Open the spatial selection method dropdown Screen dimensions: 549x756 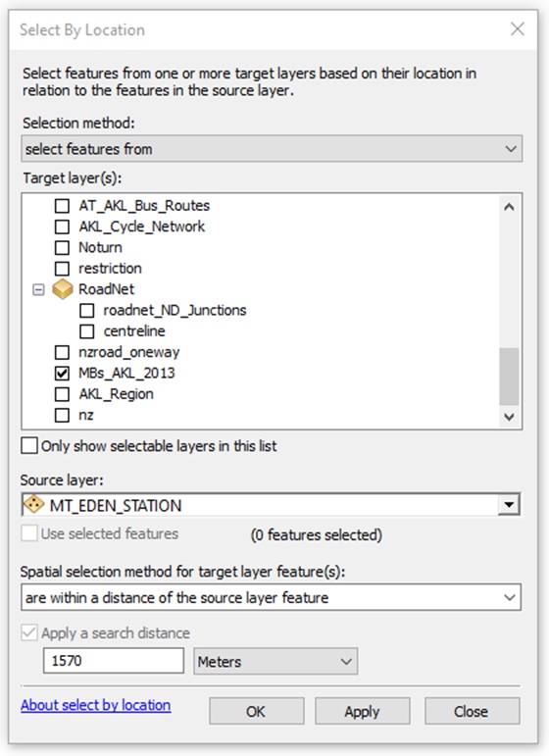click(x=271, y=597)
